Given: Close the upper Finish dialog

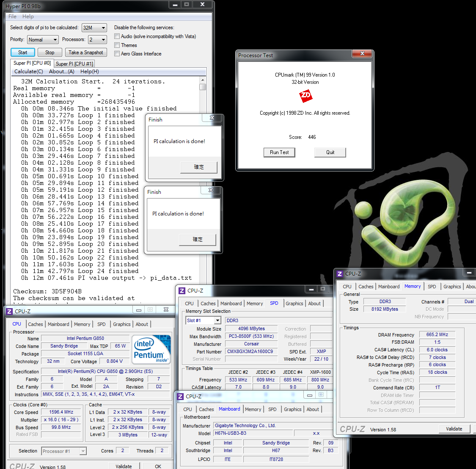Looking at the screenshot, I should tap(212, 118).
